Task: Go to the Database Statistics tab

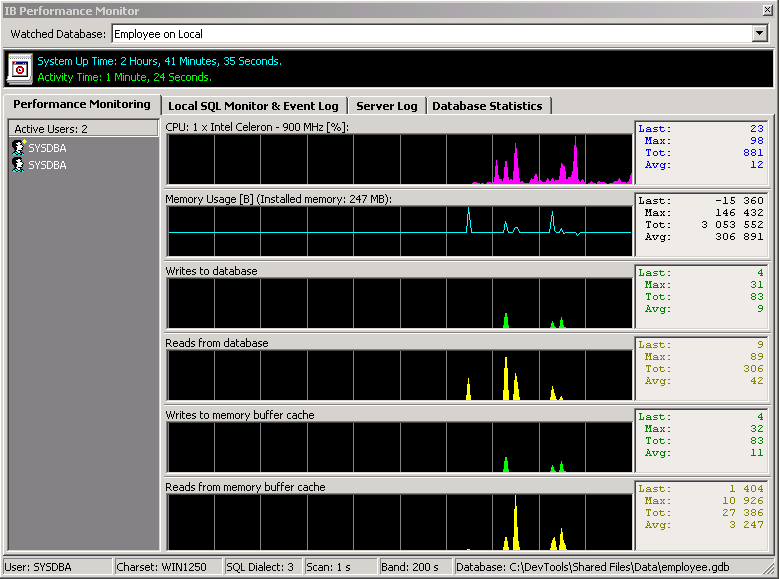Action: point(487,106)
